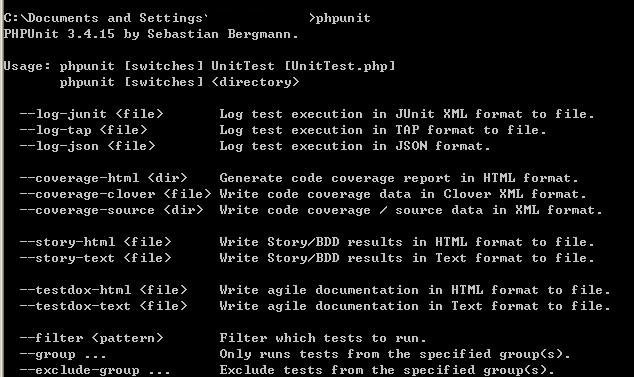Select the --story-text <file> option

pyautogui.click(x=95, y=258)
